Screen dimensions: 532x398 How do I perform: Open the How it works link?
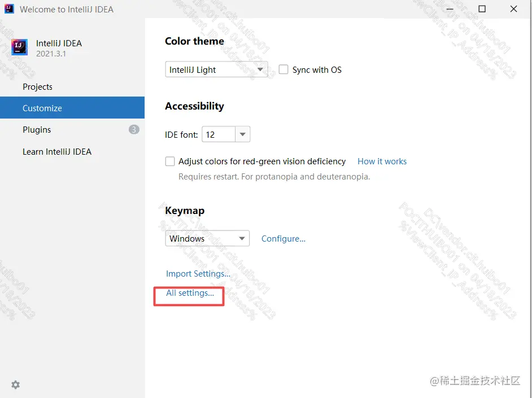[382, 161]
